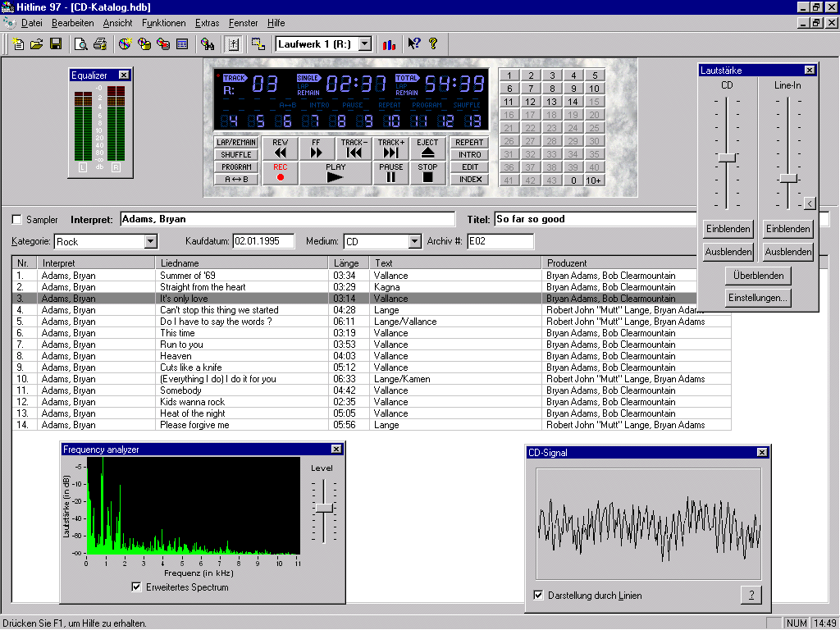840x630 pixels.
Task: Skip to next track with TRACK+
Action: click(391, 148)
